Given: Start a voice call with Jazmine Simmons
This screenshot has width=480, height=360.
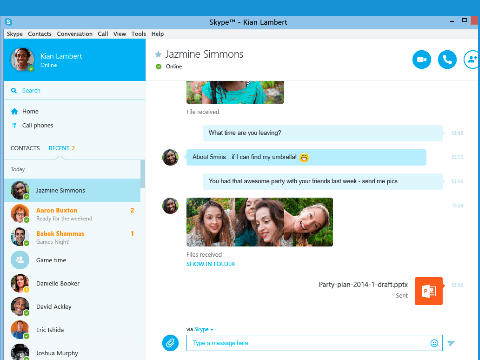Looking at the screenshot, I should click(x=447, y=60).
